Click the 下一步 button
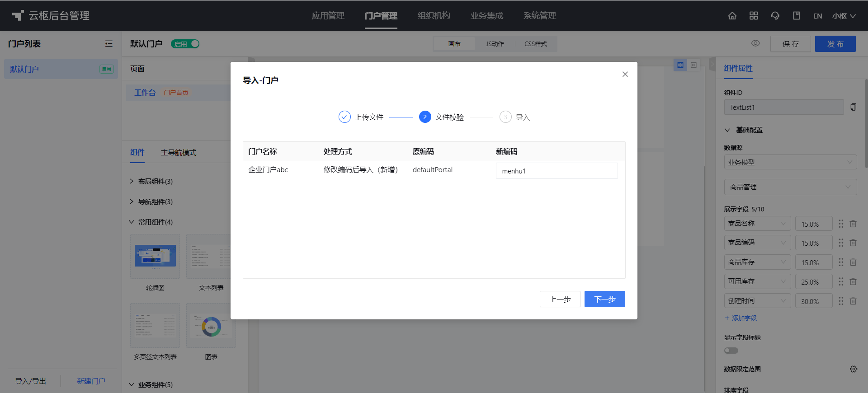 (605, 299)
